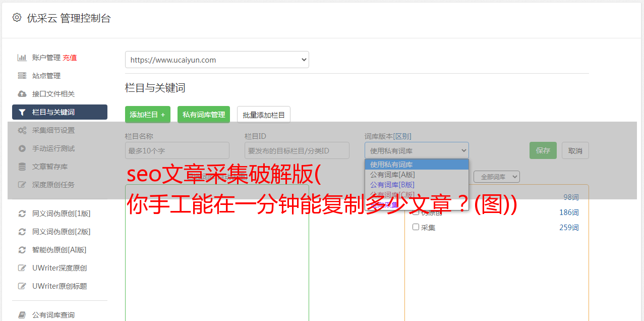The height and width of the screenshot is (321, 644).
Task: Open 手动运行测试 via its play icon
Action: (22, 148)
